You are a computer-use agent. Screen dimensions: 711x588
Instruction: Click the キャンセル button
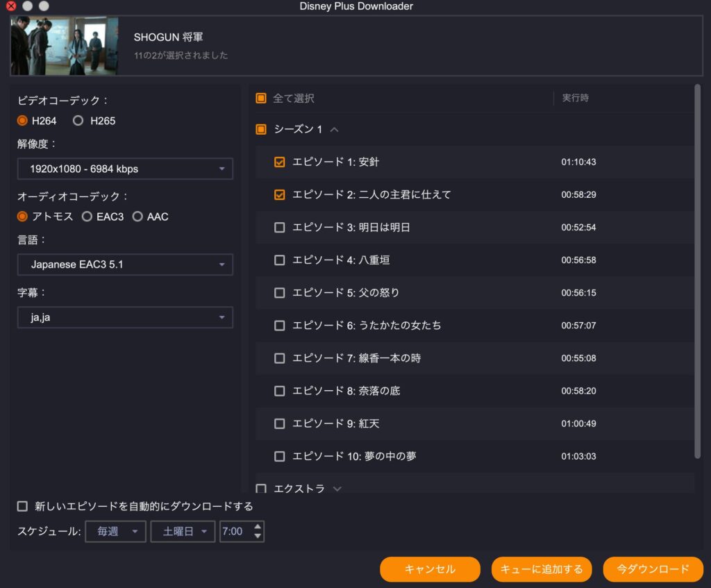430,569
